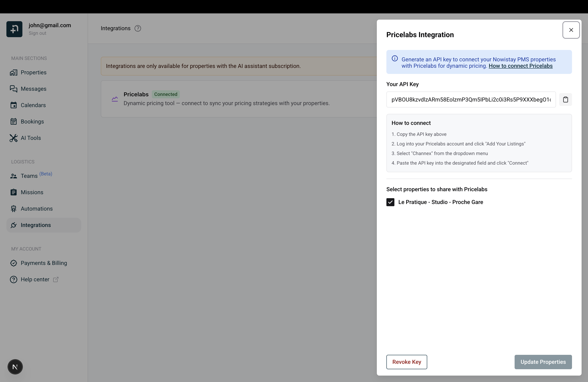This screenshot has width=588, height=382.
Task: Click the AI Tools wrench icon
Action: [x=14, y=138]
